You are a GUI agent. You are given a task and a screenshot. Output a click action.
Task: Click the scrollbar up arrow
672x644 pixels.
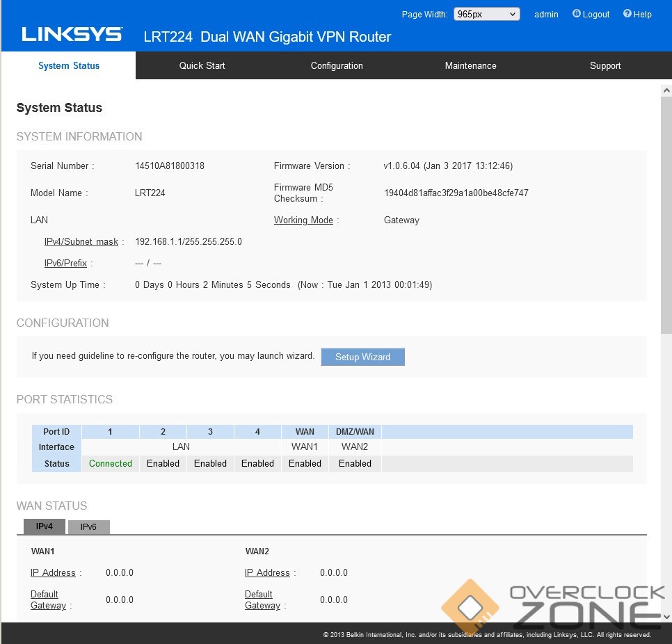(666, 90)
